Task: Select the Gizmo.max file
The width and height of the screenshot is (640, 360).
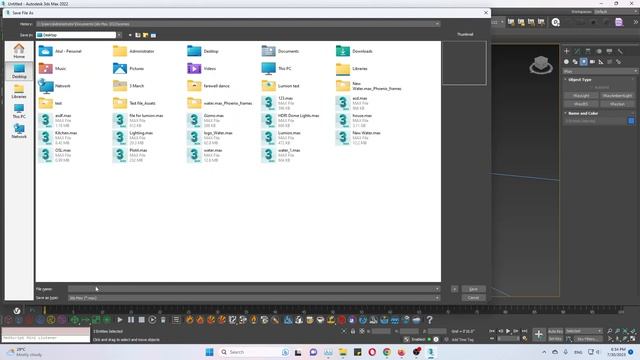Action: (206, 120)
